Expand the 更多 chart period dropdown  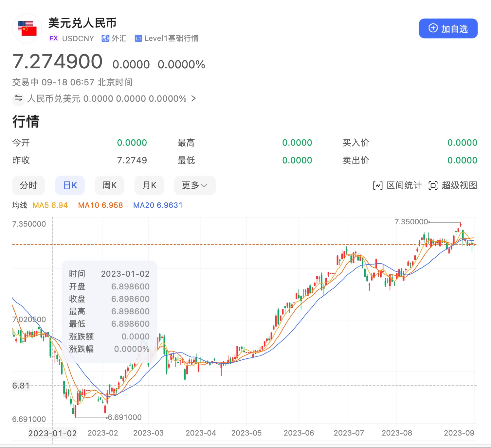(x=194, y=185)
